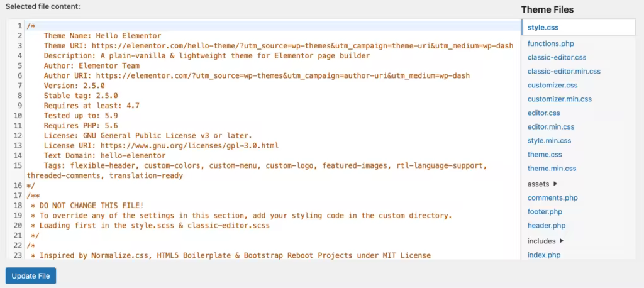Open header.php theme file
This screenshot has width=644, height=288.
547,226
